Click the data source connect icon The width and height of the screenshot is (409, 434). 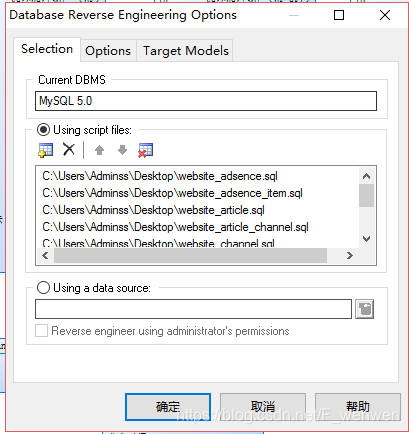[364, 309]
